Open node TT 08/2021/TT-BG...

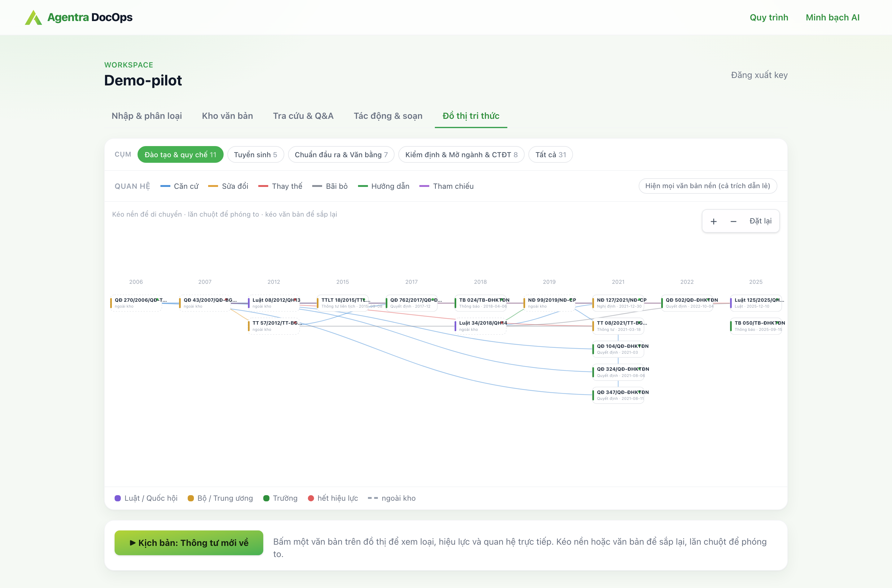pos(619,326)
